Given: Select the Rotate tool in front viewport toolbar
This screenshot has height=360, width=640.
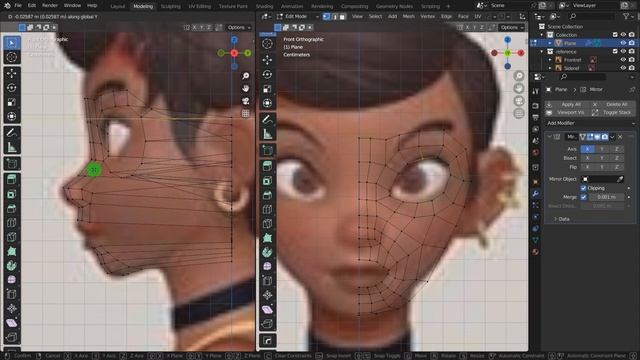Looking at the screenshot, I should point(267,74).
